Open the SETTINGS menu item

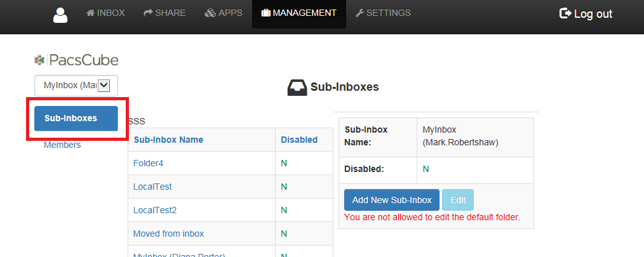click(x=383, y=13)
